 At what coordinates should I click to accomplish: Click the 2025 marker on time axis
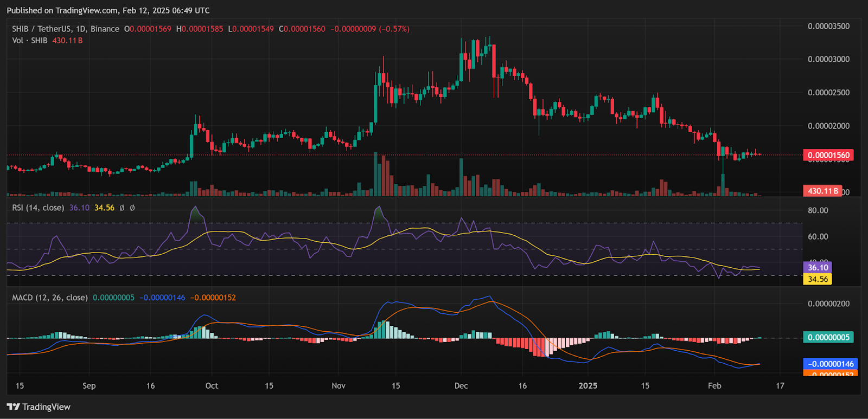(588, 386)
